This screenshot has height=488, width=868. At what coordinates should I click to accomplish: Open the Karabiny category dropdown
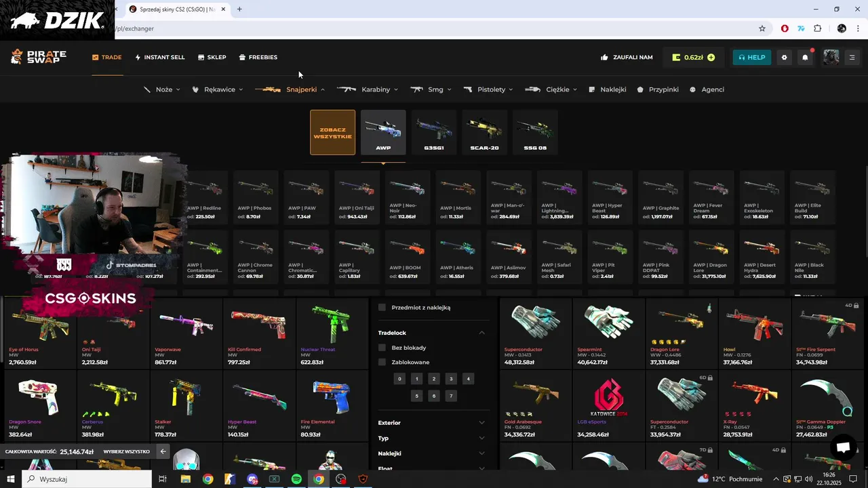tap(368, 89)
